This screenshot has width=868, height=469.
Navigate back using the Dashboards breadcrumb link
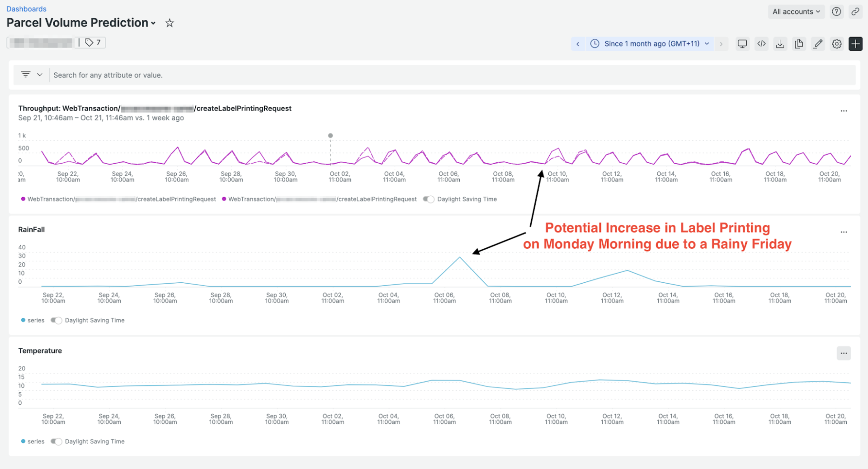(26, 9)
